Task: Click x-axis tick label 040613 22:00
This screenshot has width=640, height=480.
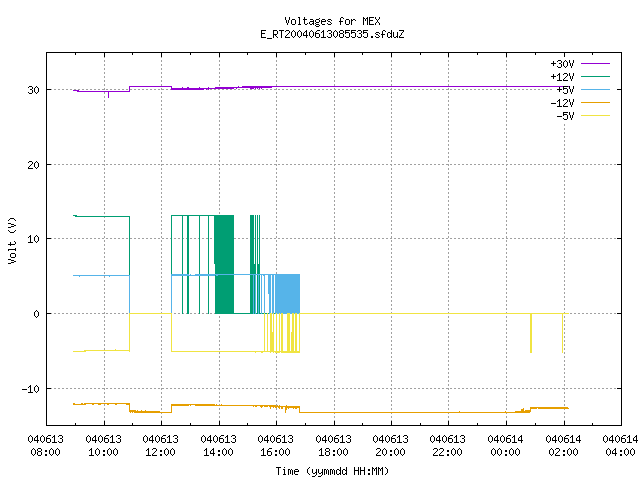Action: pyautogui.click(x=448, y=446)
